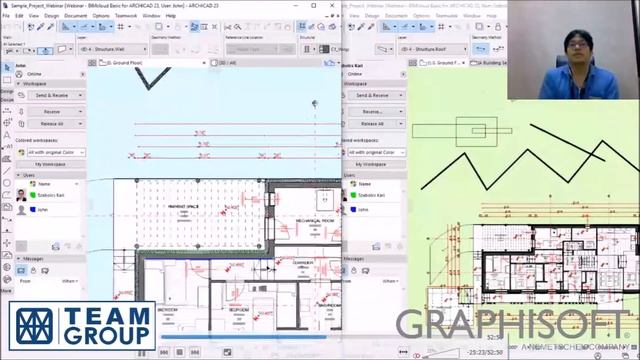Open 'All with original Color' dropdown, right palette
This screenshot has width=640, height=360.
point(376,152)
